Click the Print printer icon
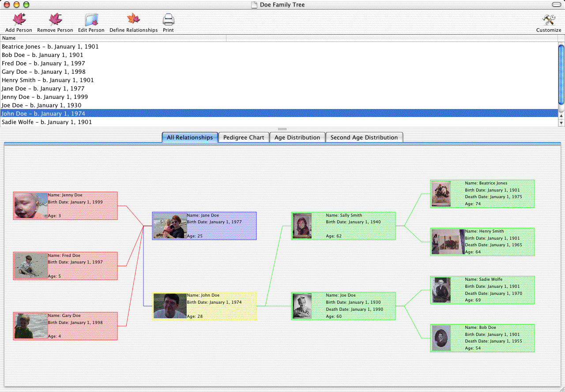Viewport: 565px width, 392px height. click(x=168, y=20)
